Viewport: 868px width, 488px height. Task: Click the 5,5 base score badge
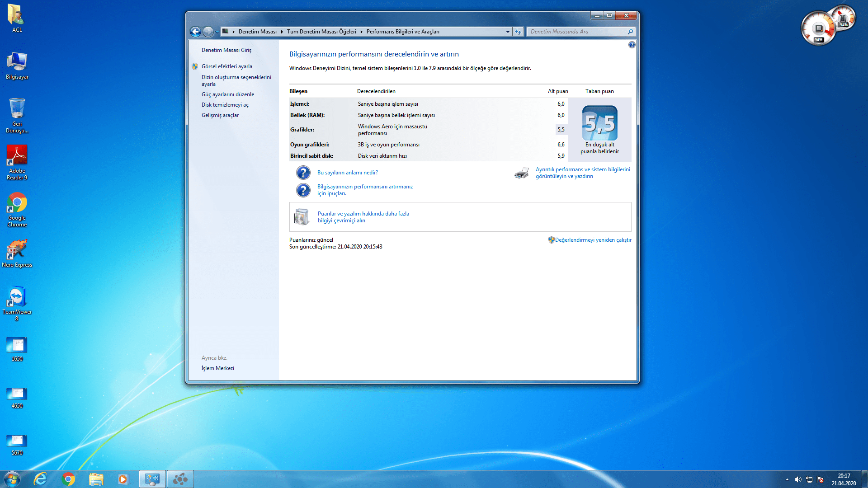coord(599,123)
